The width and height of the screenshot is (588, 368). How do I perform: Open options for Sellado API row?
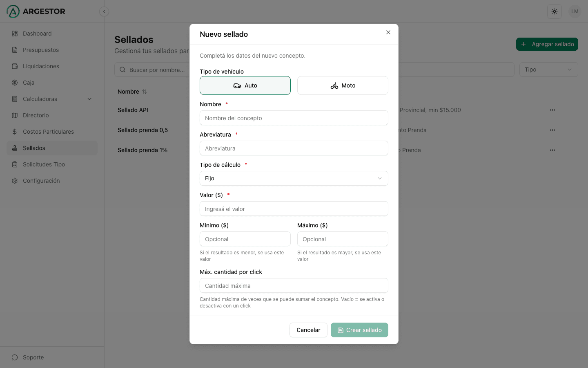pyautogui.click(x=552, y=110)
